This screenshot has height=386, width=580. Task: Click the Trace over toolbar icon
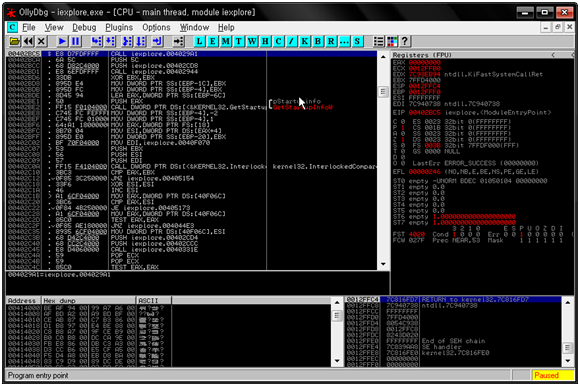140,41
